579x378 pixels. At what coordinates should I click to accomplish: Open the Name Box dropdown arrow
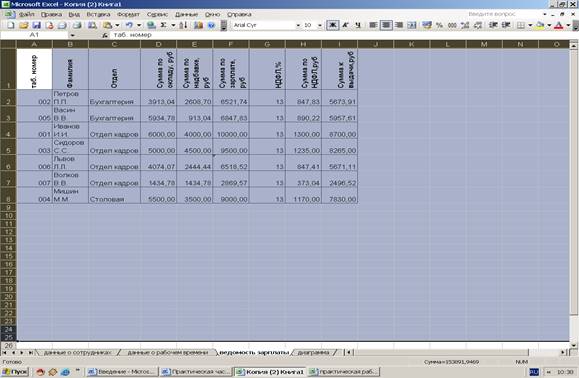click(x=72, y=35)
